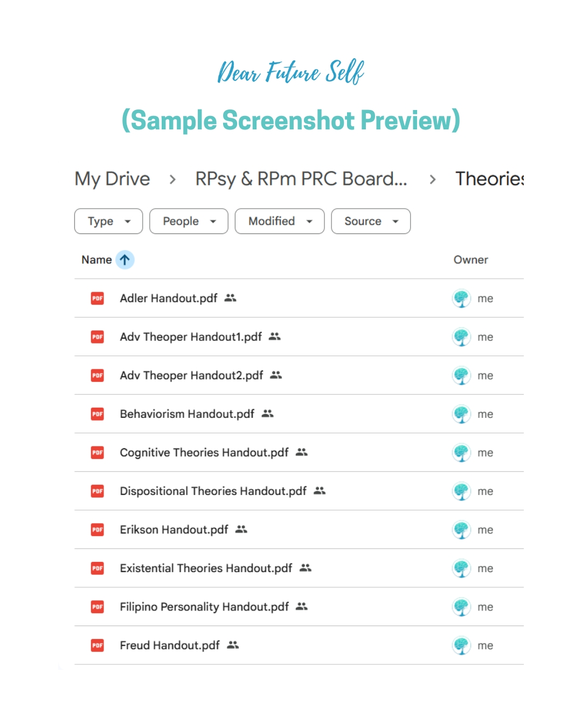Viewport: 582px width, 728px height.
Task: Click the owner avatar on Adv Theoper Handout1 row
Action: (461, 337)
